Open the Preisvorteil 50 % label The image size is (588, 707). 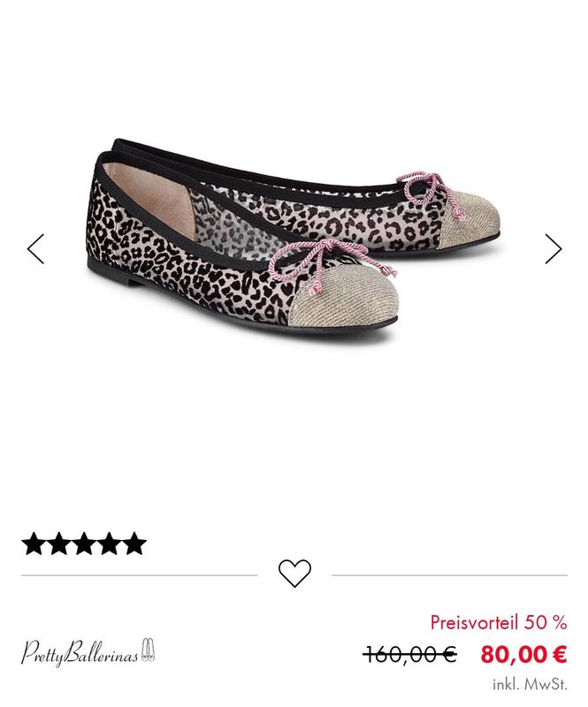[x=499, y=623]
